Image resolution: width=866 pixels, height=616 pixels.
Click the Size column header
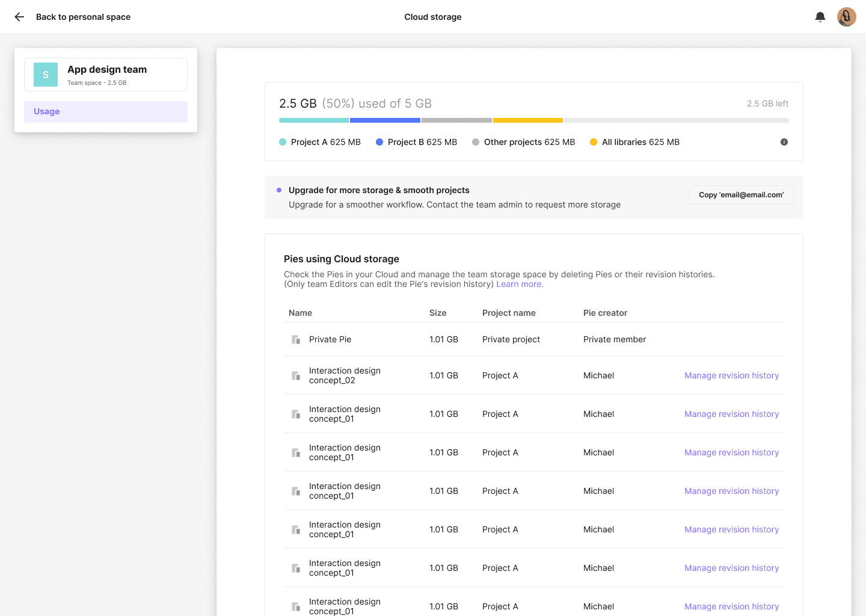437,313
